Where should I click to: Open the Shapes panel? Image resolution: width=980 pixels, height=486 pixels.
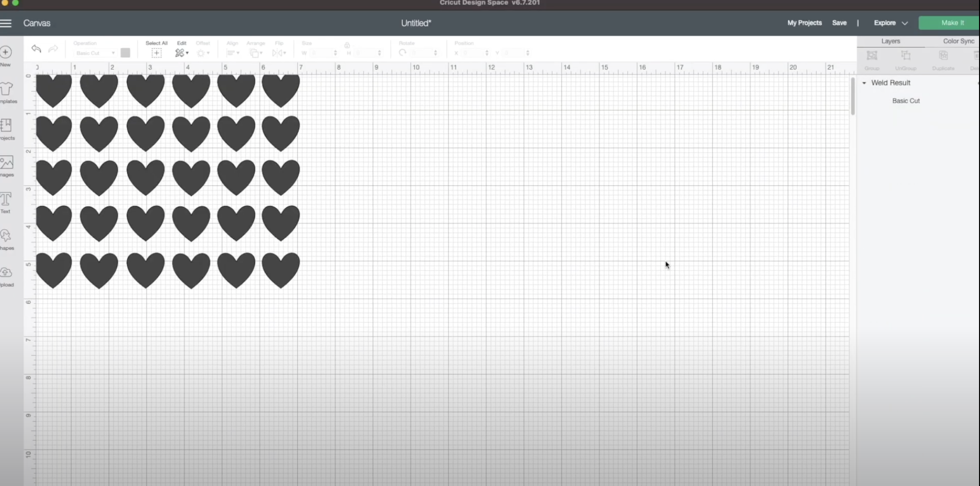point(6,240)
